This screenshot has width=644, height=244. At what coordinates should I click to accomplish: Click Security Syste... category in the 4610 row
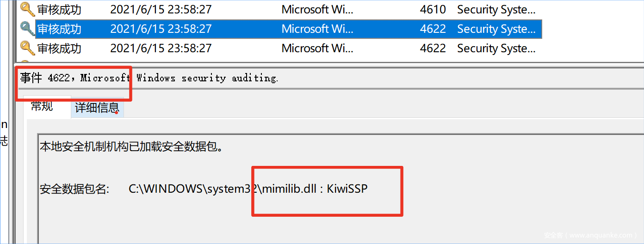click(496, 10)
